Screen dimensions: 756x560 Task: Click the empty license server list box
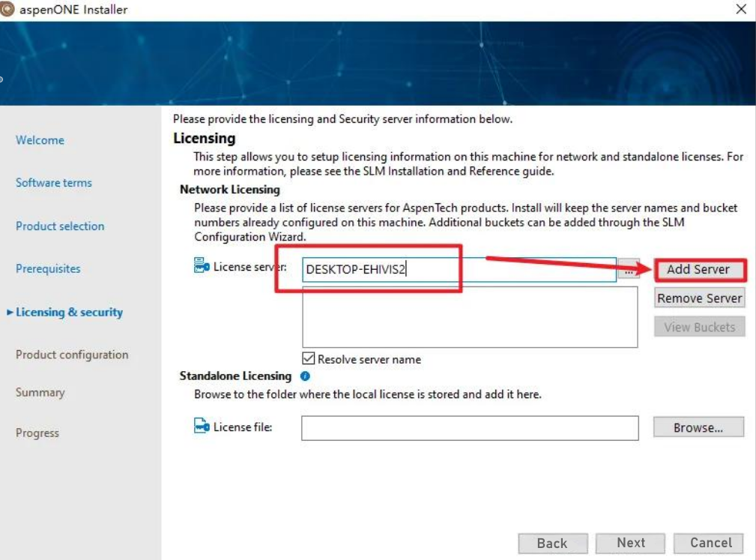pyautogui.click(x=470, y=317)
